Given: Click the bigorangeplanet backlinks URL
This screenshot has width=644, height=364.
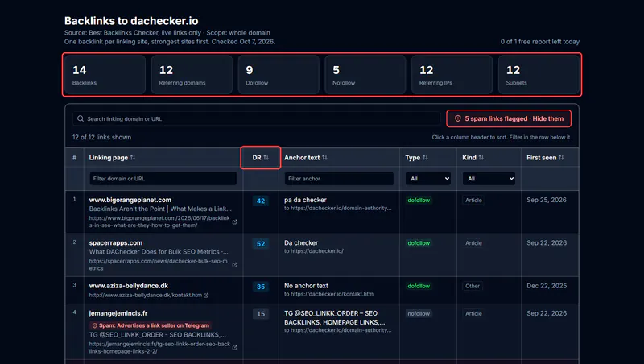Looking at the screenshot, I should 159,221.
